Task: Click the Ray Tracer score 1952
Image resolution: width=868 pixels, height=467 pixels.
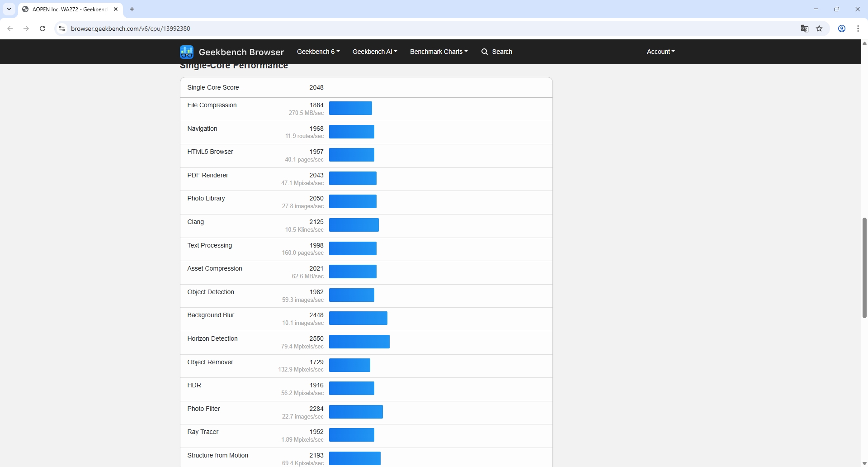Action: click(x=316, y=432)
